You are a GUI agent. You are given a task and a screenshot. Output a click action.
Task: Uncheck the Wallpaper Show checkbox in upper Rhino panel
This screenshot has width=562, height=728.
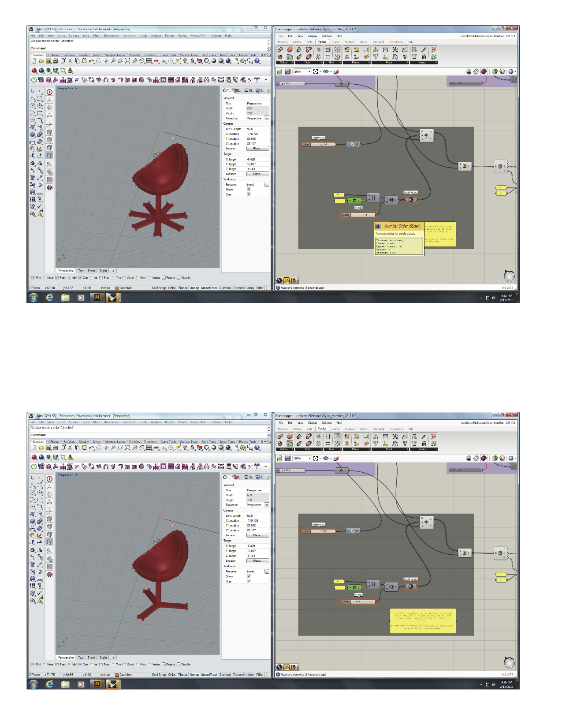tap(249, 190)
